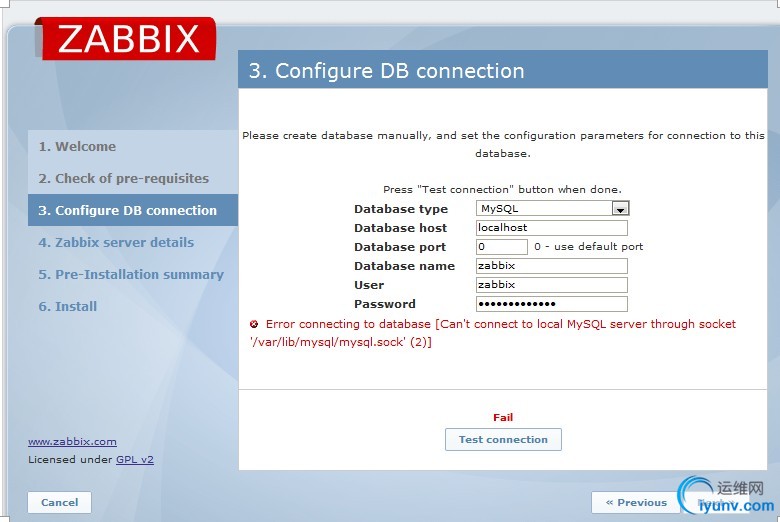The width and height of the screenshot is (780, 522).
Task: Open step 5. Pre-Installation summary
Action: (131, 274)
